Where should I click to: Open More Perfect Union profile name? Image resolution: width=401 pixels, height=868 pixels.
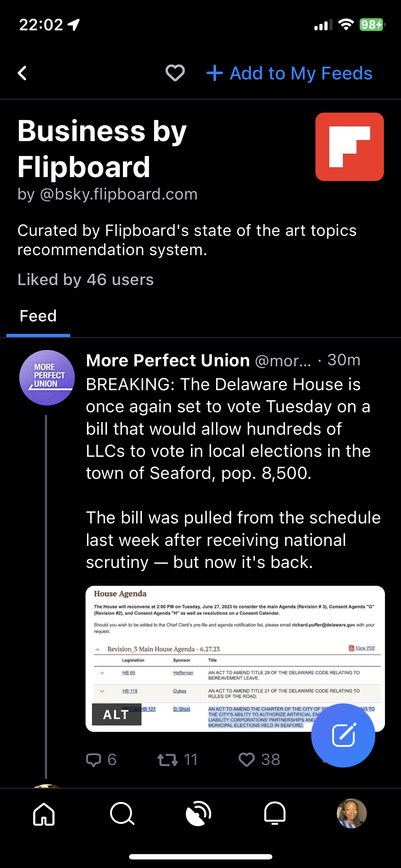(168, 361)
